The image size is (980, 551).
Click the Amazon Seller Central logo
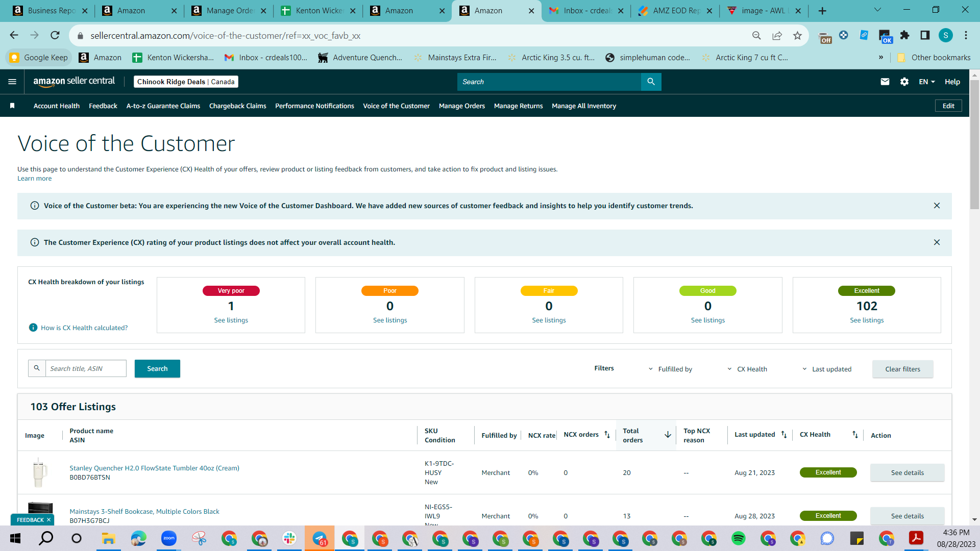(x=74, y=82)
